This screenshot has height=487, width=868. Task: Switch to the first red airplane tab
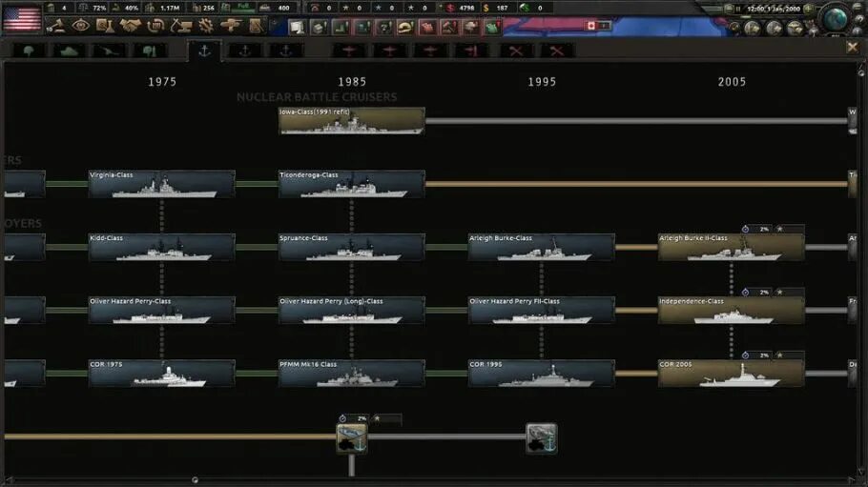tap(349, 51)
